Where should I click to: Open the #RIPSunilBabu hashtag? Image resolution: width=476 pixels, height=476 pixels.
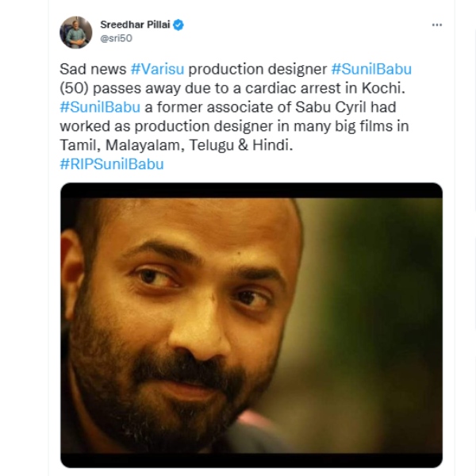pyautogui.click(x=111, y=164)
